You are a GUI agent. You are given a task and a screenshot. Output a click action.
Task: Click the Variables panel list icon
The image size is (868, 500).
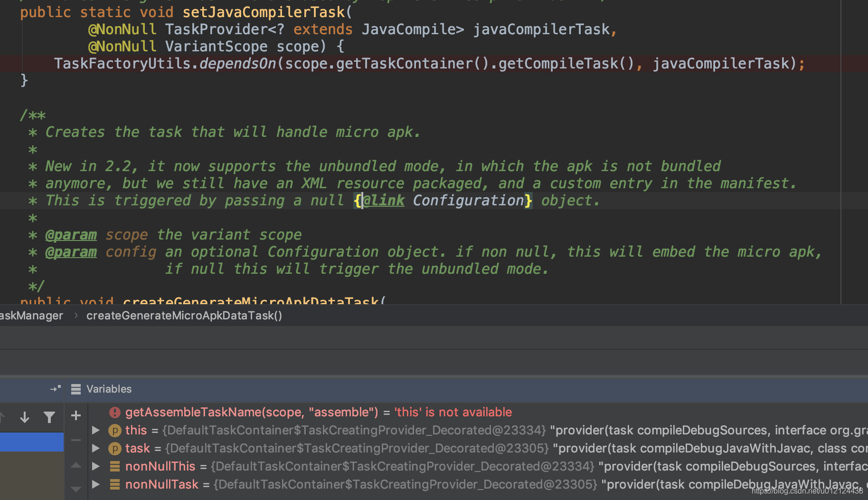(76, 389)
